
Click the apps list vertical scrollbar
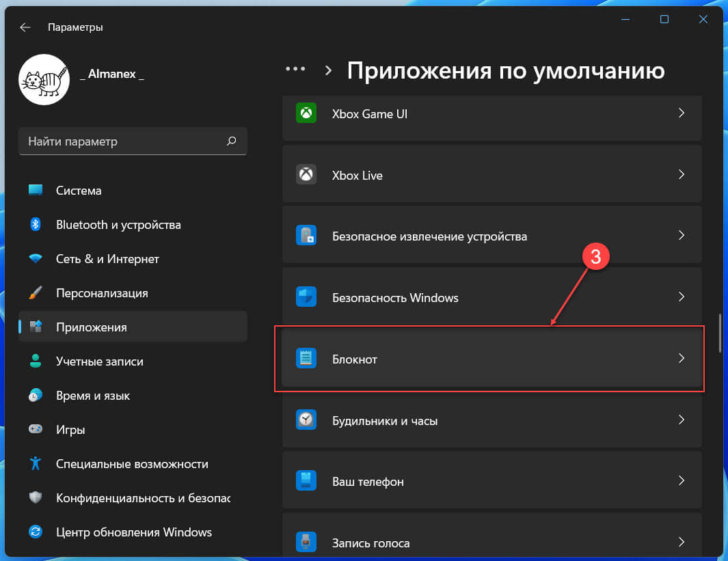[720, 333]
